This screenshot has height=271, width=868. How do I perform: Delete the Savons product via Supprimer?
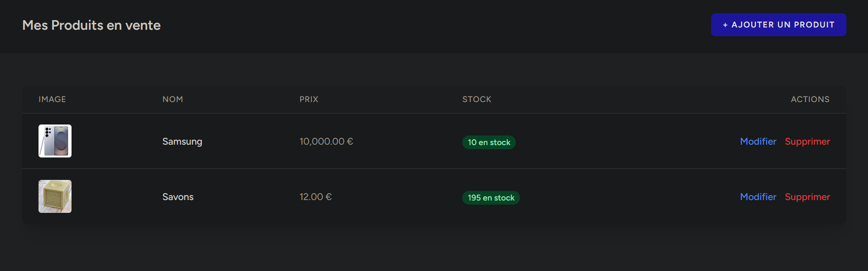[x=807, y=197]
